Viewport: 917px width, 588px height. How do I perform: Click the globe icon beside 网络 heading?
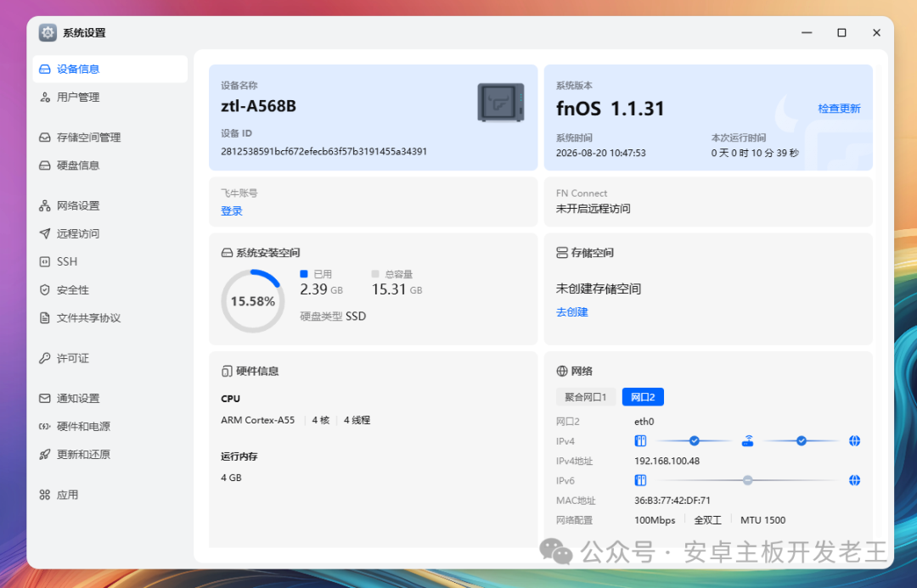coord(562,371)
